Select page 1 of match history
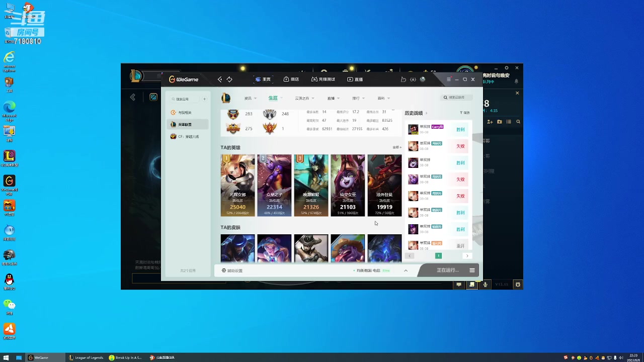644x362 pixels. (438, 256)
